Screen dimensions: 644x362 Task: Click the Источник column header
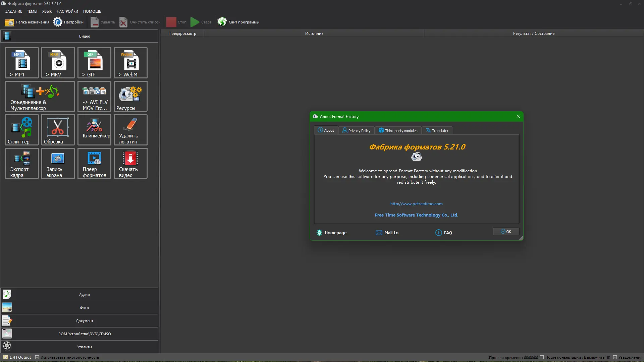point(314,34)
